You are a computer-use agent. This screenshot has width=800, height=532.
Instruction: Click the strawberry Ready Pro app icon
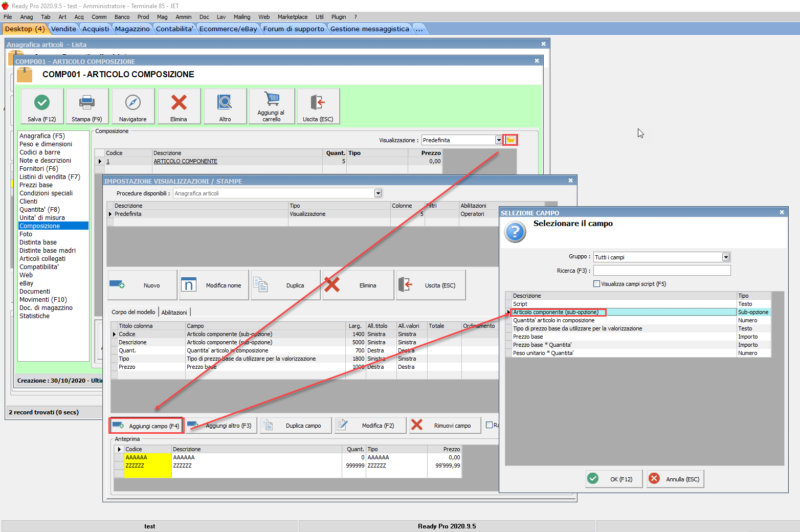pyautogui.click(x=5, y=6)
